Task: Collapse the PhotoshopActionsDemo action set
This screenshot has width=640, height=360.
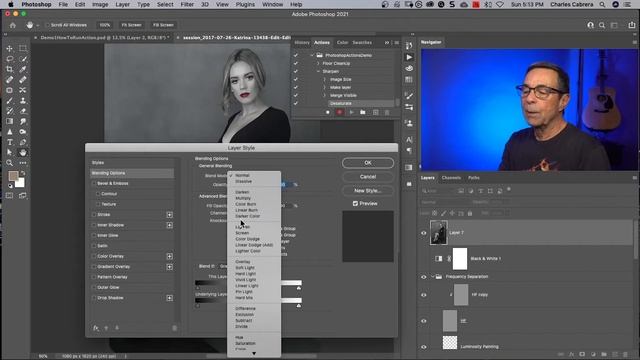Action: (312, 56)
